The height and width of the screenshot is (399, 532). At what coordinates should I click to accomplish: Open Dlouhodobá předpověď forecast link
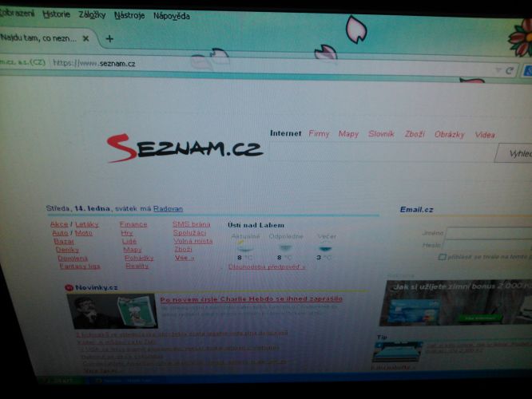coord(267,267)
